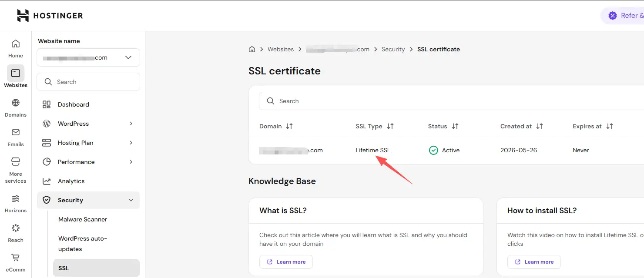This screenshot has height=278, width=644.
Task: Sort table by Expires at
Action: coord(610,126)
